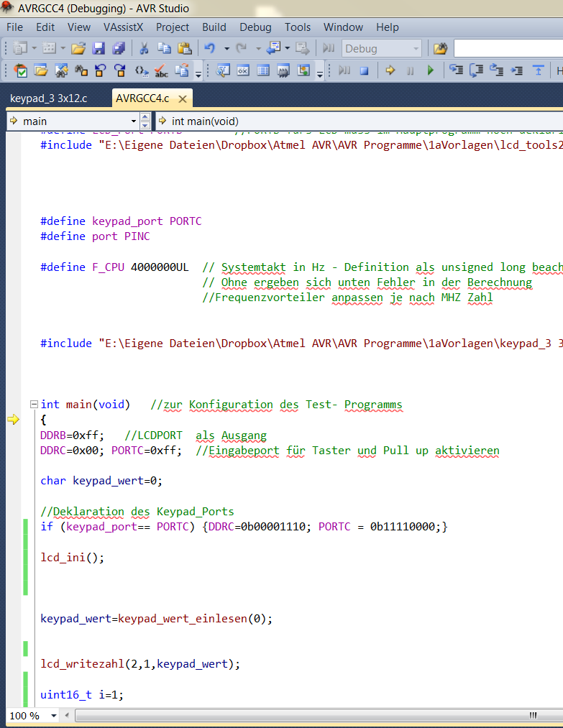Click the lcd_writezahl(2,1,keypad_wert); line
This screenshot has width=563, height=728.
tap(140, 664)
